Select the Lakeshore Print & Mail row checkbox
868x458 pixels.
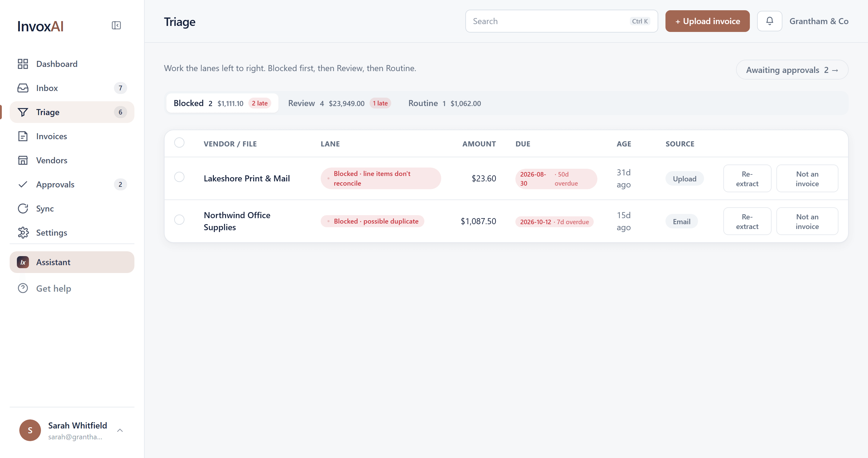(x=179, y=177)
